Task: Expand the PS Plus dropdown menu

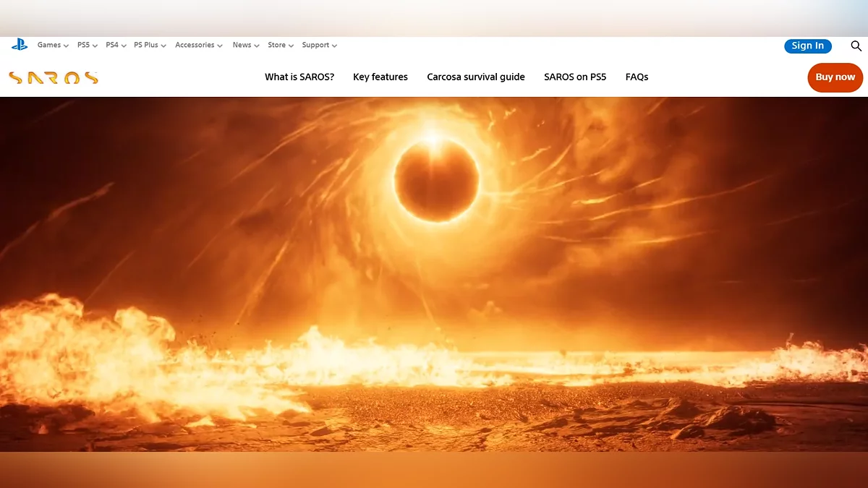Action: [x=150, y=45]
